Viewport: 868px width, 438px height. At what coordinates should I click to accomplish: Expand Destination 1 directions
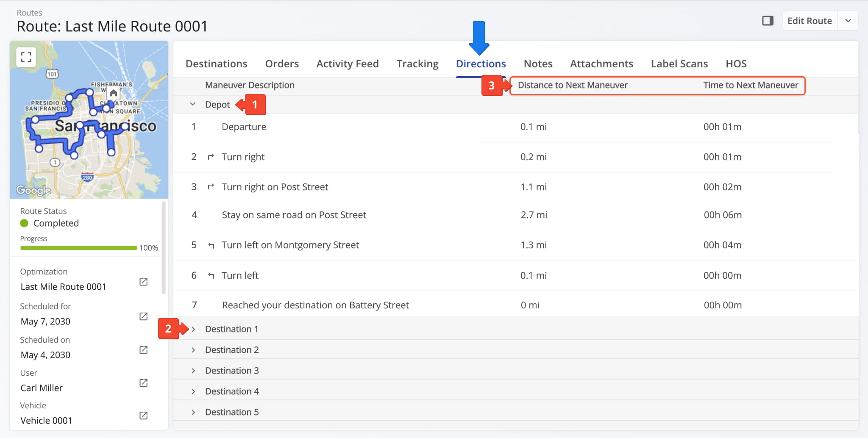(x=193, y=329)
